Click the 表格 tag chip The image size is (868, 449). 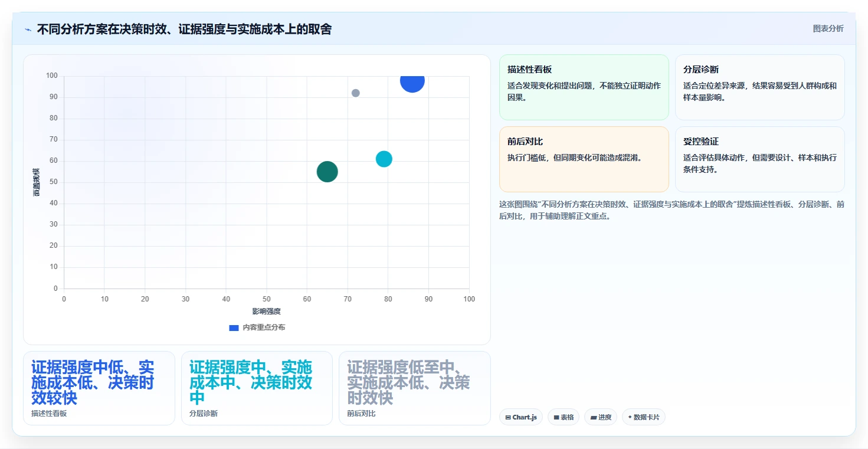click(x=564, y=417)
